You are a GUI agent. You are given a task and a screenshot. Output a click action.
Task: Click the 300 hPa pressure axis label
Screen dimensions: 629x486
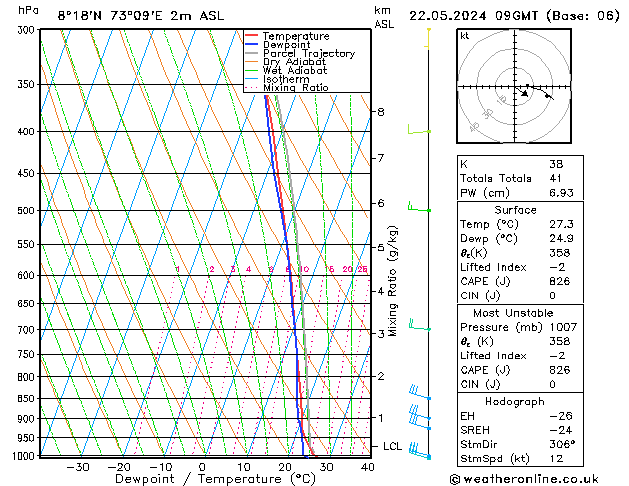(x=26, y=30)
